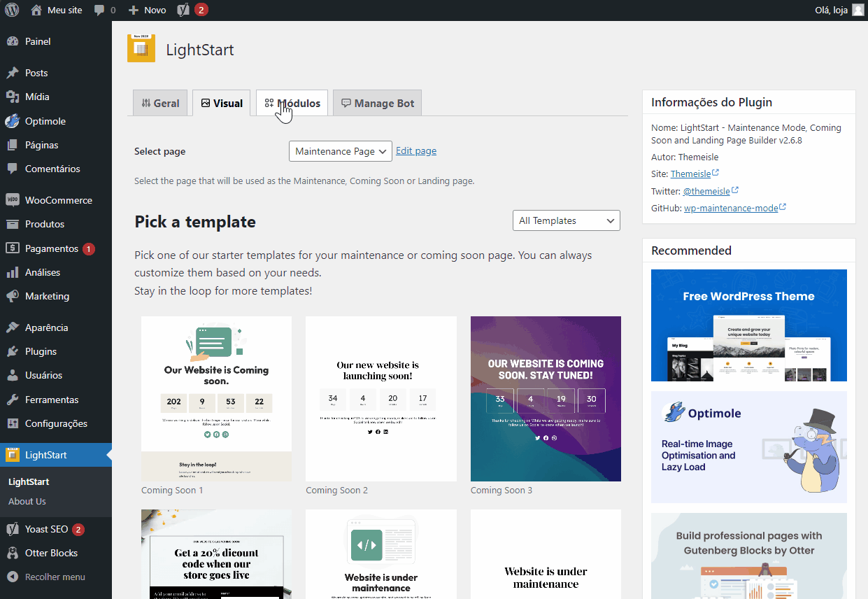
Task: Choose the Coming Soon 2 template
Action: [x=381, y=399]
